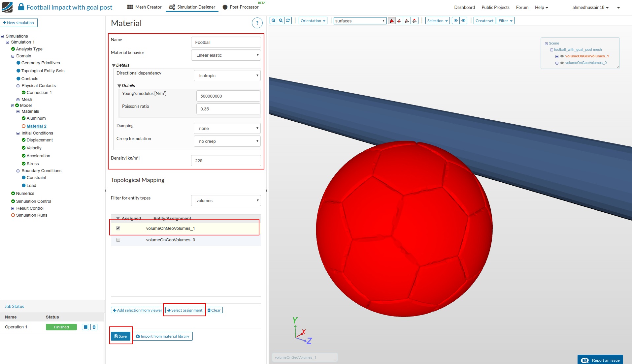Screen dimensions: 632x364
Task: Open the Creep formulation dropdown
Action: [227, 141]
